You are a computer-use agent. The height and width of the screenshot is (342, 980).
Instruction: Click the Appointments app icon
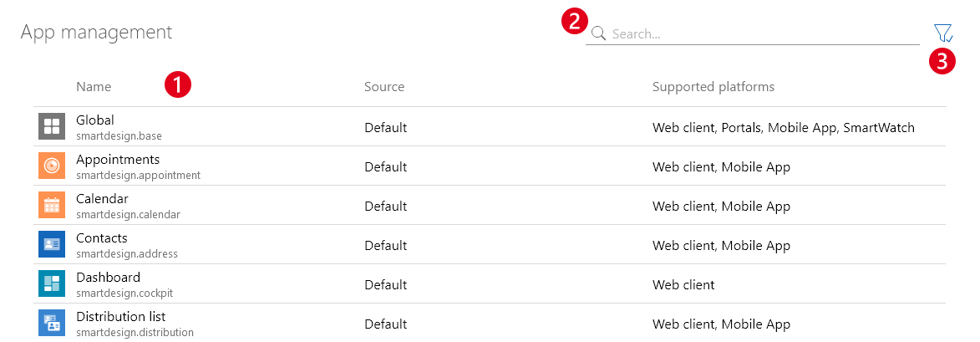[52, 166]
